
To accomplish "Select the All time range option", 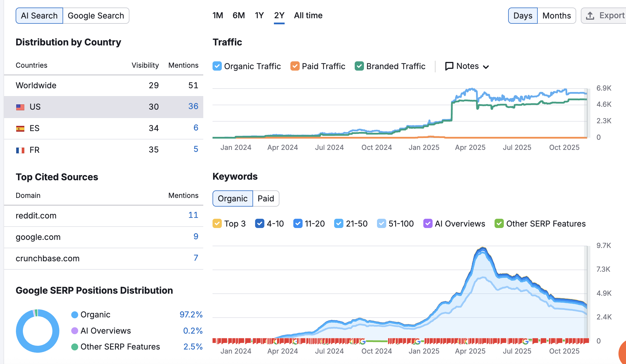I will pyautogui.click(x=308, y=15).
